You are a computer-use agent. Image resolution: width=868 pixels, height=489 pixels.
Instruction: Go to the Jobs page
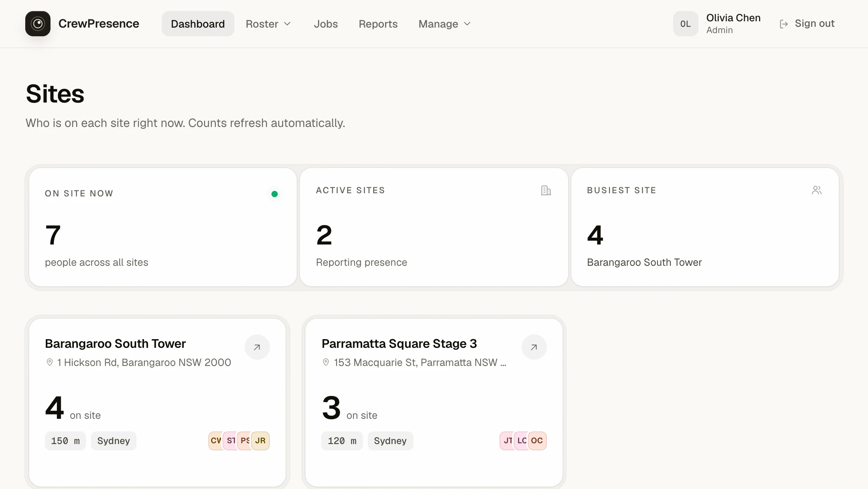326,24
